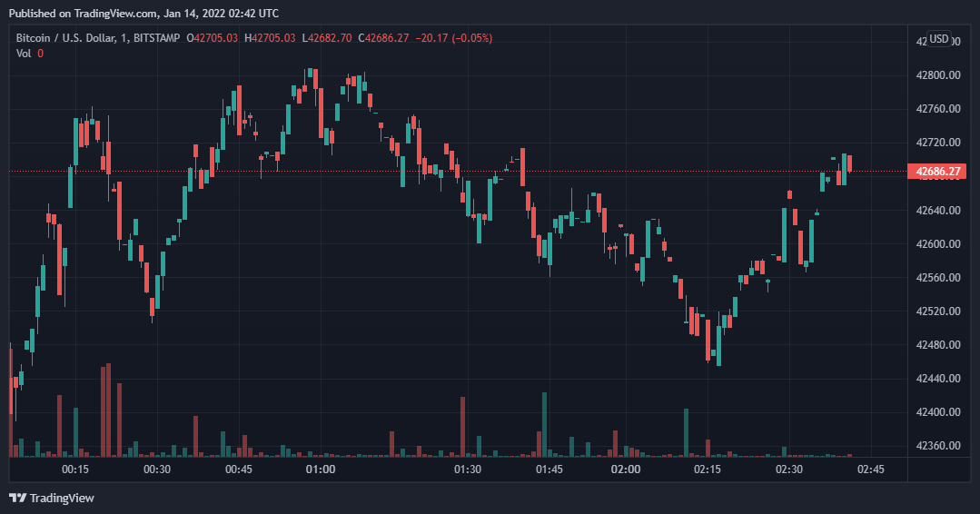The height and width of the screenshot is (514, 980).
Task: Click the 01:45 time axis label
Action: (549, 470)
